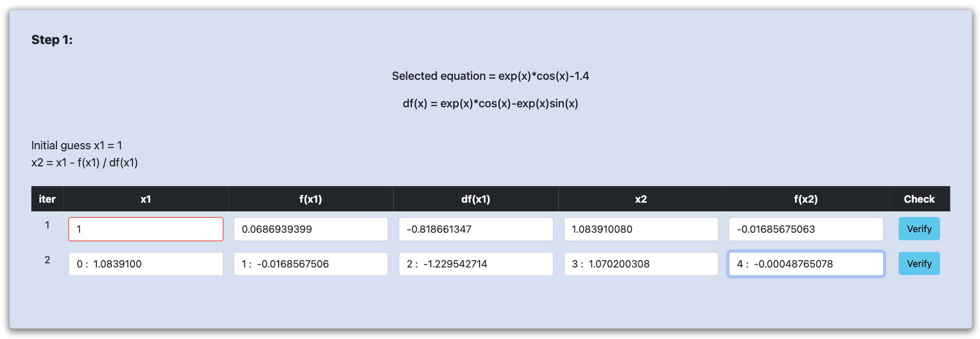Click the x2 field containing 1.083910080
Viewport: 980px width, 339px height.
pyautogui.click(x=641, y=229)
